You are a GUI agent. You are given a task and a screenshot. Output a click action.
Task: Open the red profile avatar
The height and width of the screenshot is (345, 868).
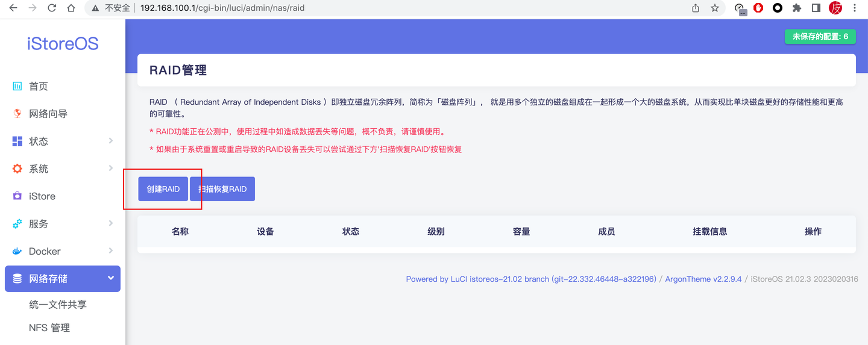coord(835,8)
